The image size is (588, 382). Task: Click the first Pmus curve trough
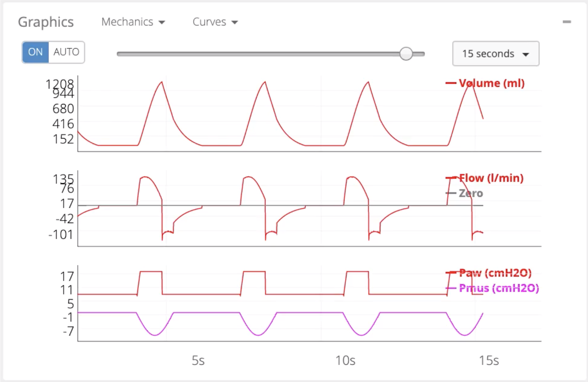coord(155,335)
